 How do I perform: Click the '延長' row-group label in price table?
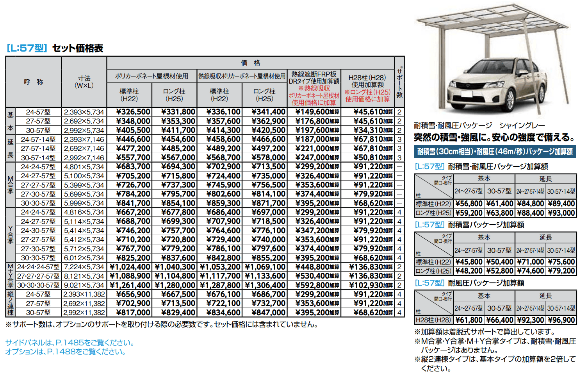[x=11, y=148]
